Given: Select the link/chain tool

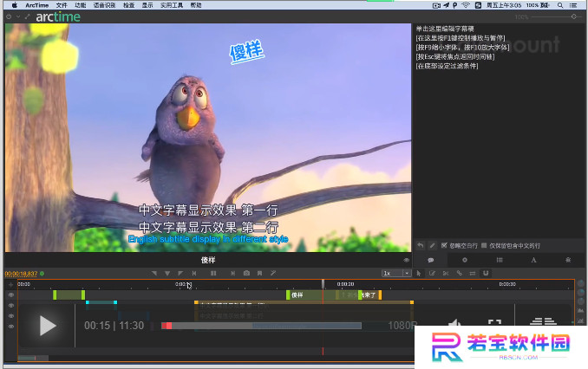Looking at the screenshot, I should tap(460, 274).
